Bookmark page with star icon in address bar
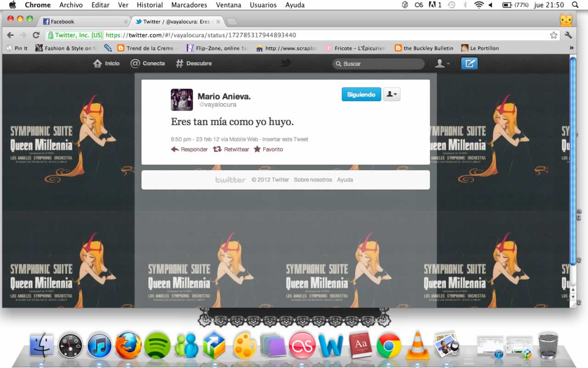 click(x=554, y=35)
